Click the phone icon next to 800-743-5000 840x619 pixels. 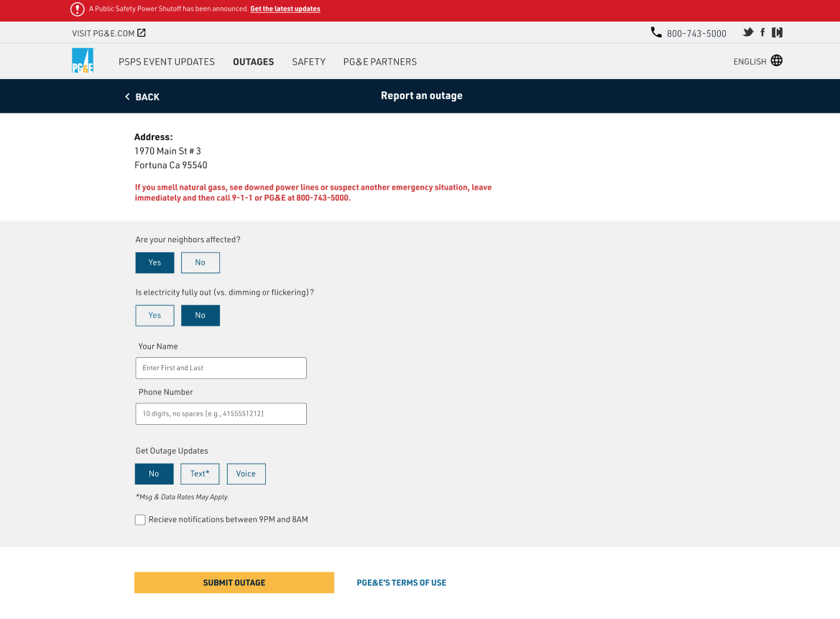point(656,32)
